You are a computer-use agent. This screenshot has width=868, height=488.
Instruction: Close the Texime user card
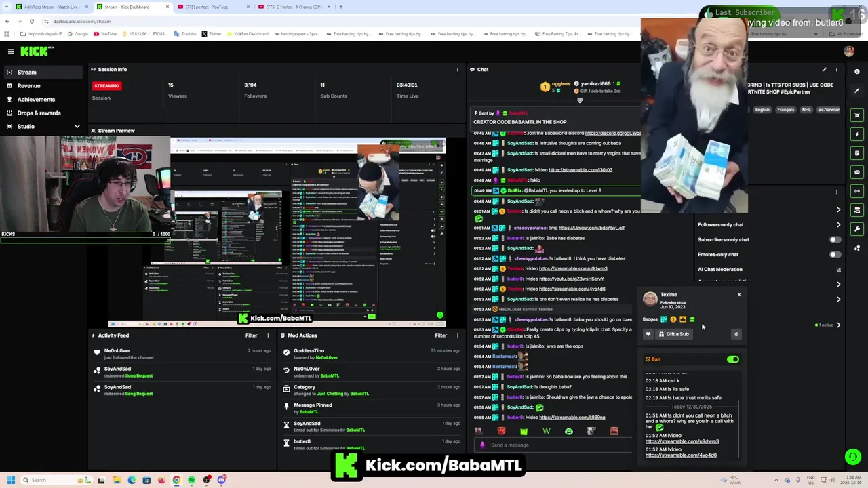click(739, 295)
